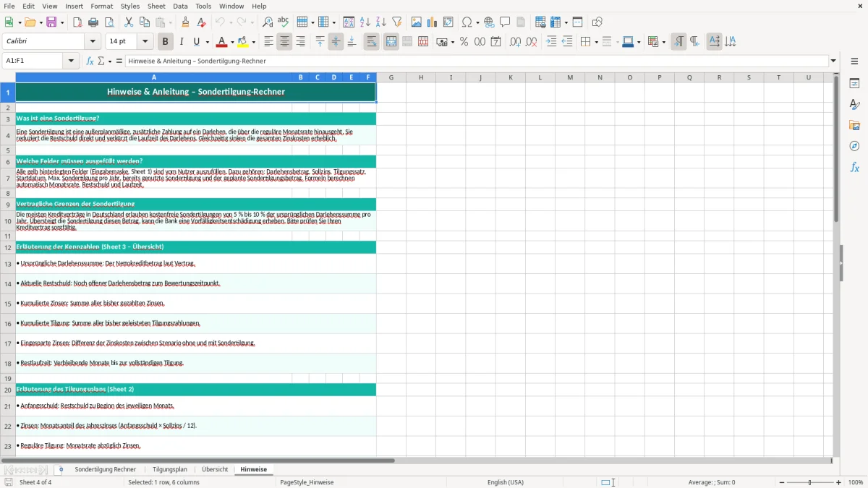Click Increase Indent icon
The image size is (868, 488).
(x=551, y=42)
